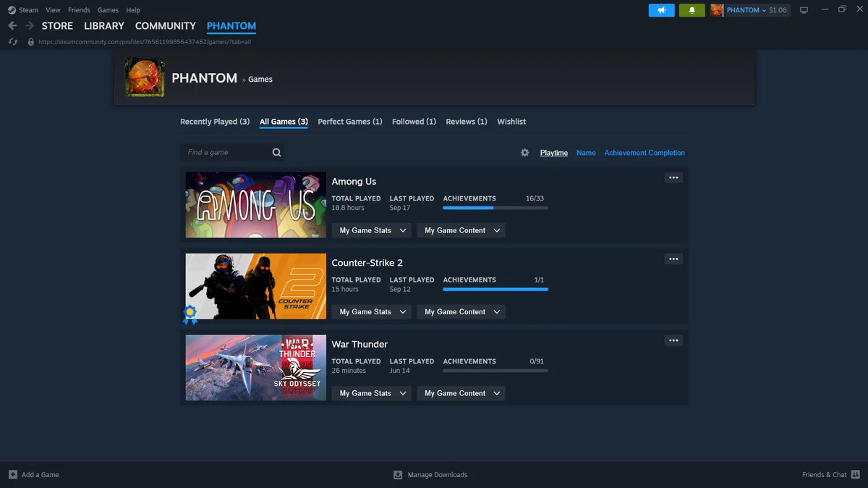
Task: Click War Thunder achievements progress bar
Action: 495,371
